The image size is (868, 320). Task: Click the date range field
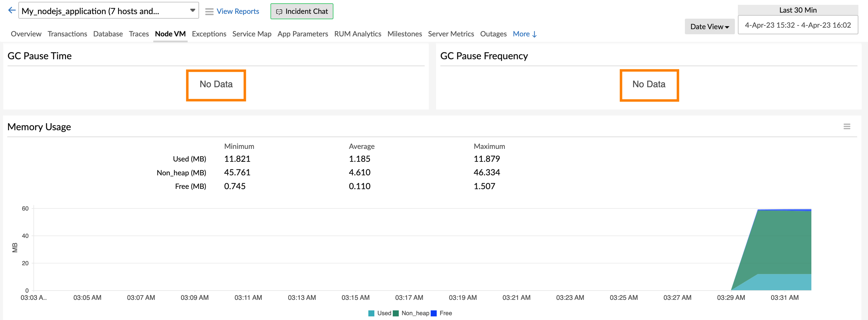click(798, 25)
